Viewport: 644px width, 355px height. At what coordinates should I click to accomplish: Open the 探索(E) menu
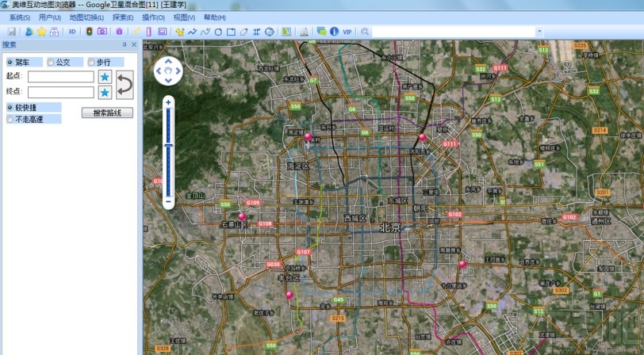coord(123,17)
